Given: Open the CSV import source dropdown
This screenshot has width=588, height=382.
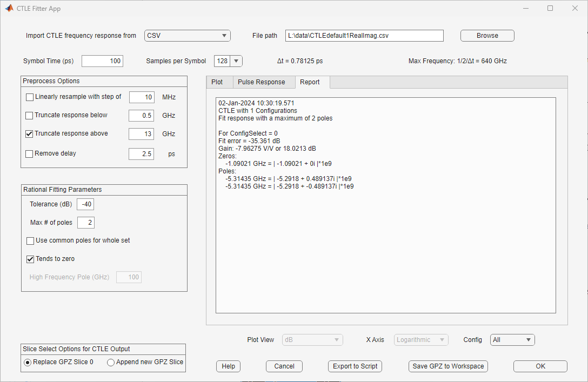Looking at the screenshot, I should (187, 36).
